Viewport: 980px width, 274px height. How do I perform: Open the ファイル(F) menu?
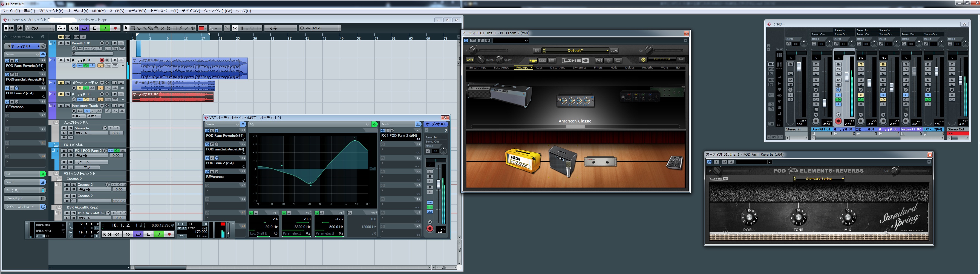click(x=11, y=11)
